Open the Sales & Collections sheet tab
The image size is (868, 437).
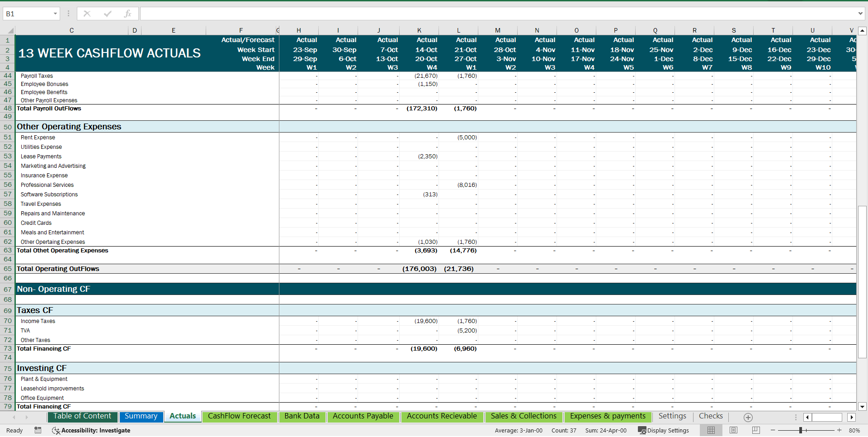coord(524,416)
